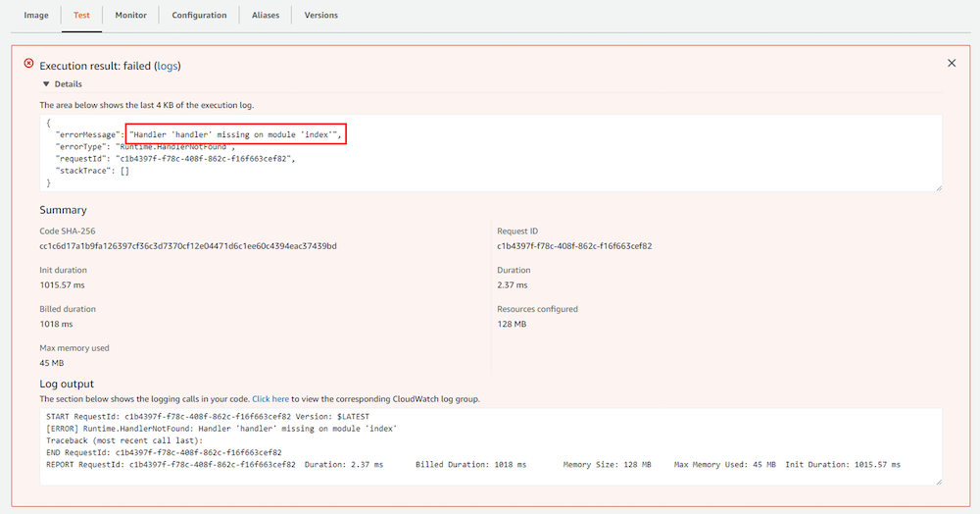The image size is (980, 514).
Task: Collapse the Details section
Action: [x=68, y=84]
